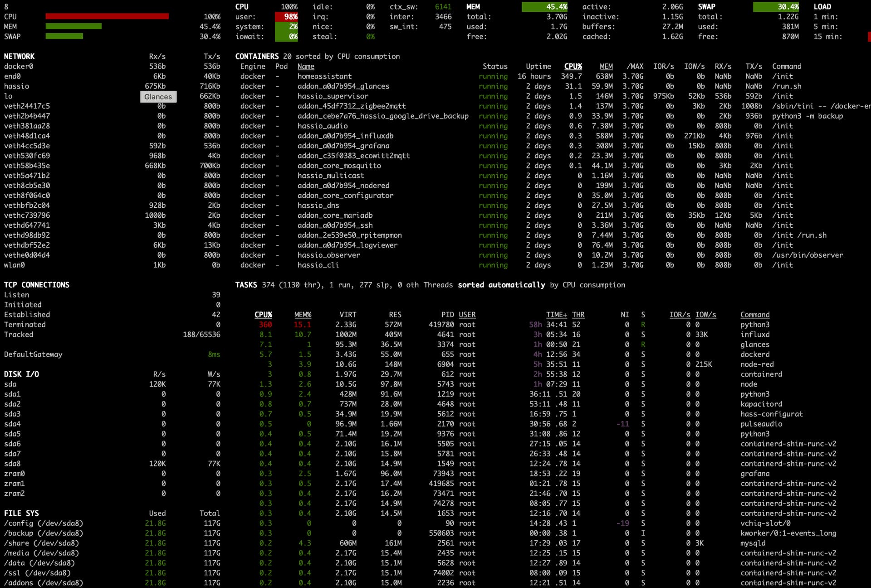Select the hassio_supervisor container name

pos(333,96)
